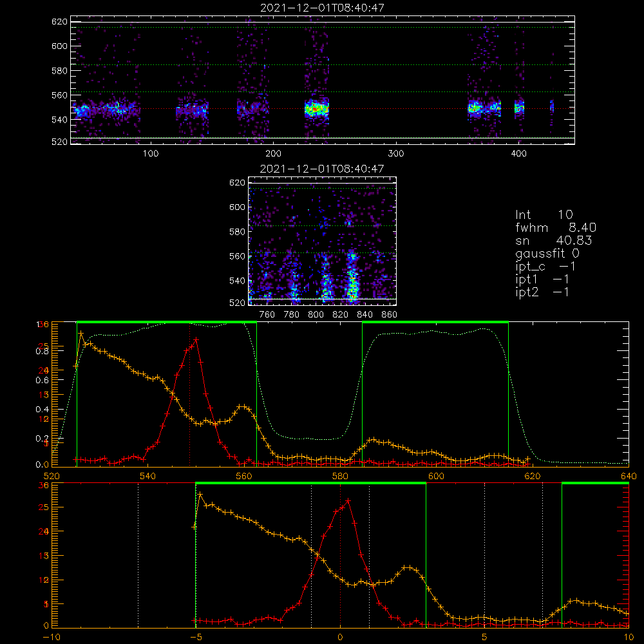Click x-axis tick 600 in profile plot
644x644 pixels.
point(436,476)
